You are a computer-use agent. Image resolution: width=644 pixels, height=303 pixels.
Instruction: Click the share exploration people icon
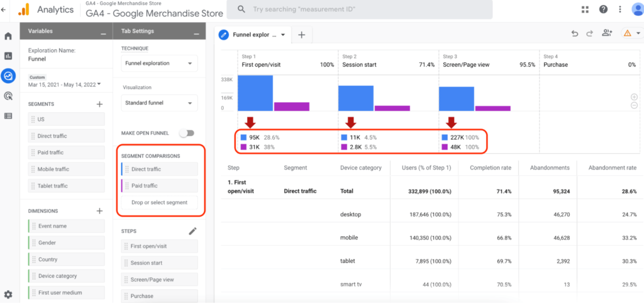(607, 33)
